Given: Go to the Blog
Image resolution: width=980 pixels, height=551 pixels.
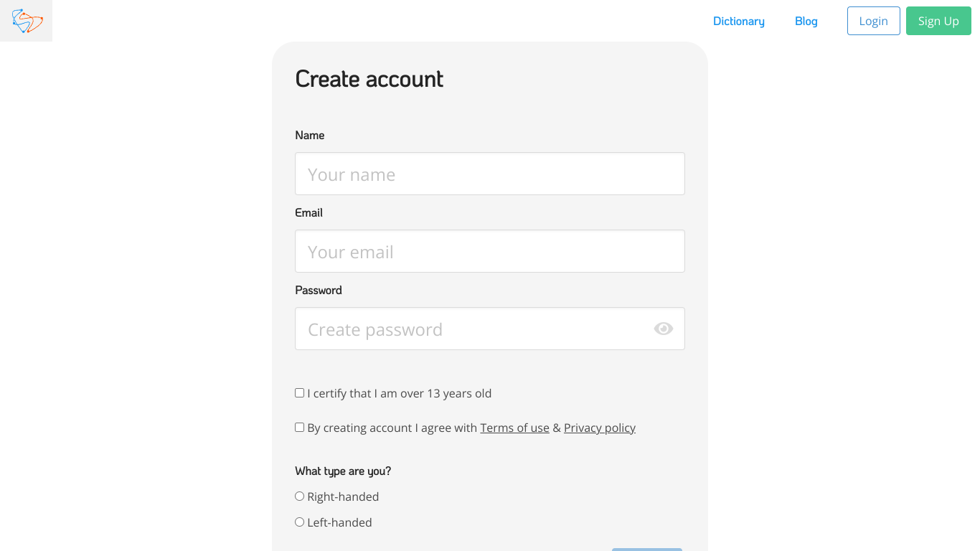Looking at the screenshot, I should point(806,21).
